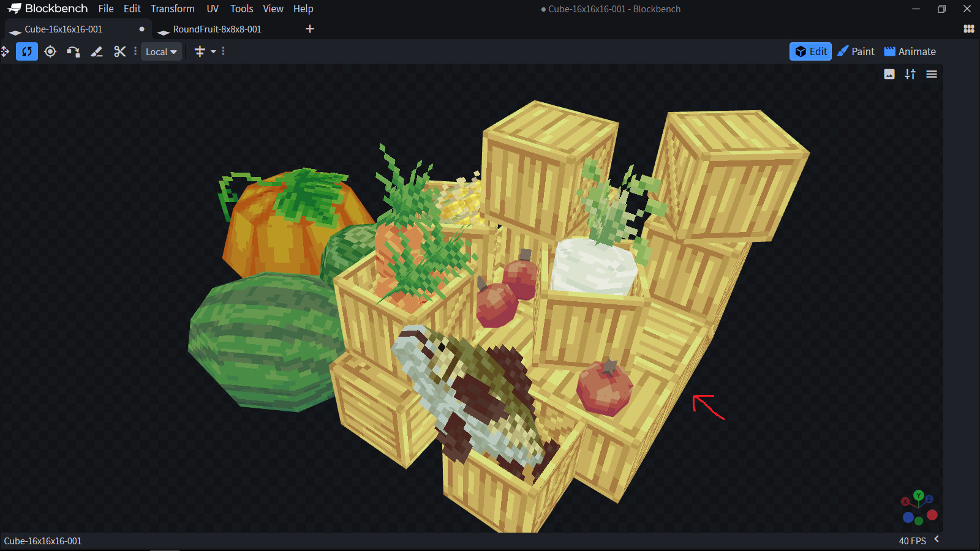Add a new project tab
The height and width of the screenshot is (551, 980).
[x=310, y=29]
